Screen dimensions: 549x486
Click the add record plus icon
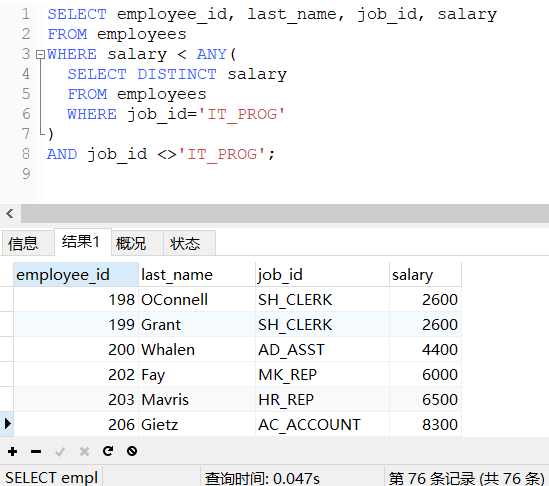(x=13, y=451)
